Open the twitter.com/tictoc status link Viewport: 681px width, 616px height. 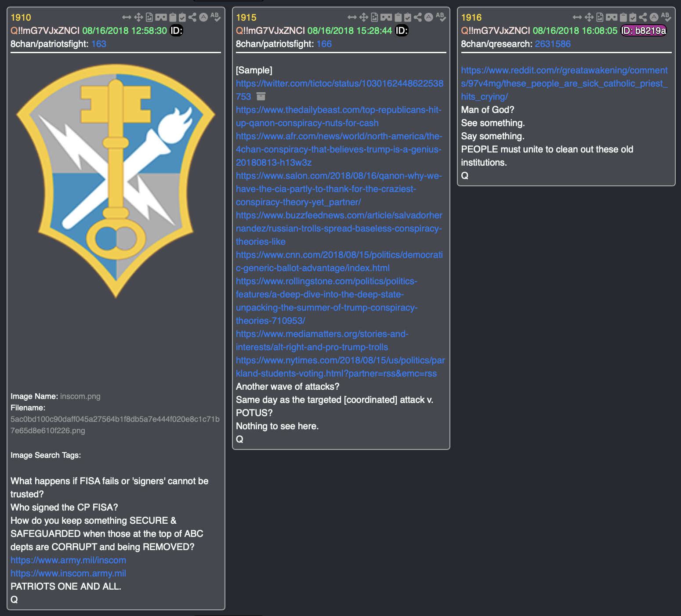click(x=340, y=90)
